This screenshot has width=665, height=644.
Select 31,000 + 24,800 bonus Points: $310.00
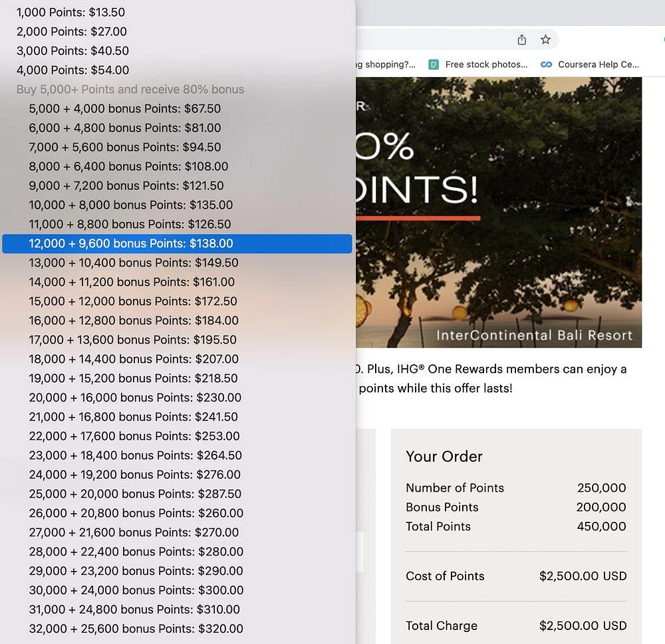click(x=178, y=609)
